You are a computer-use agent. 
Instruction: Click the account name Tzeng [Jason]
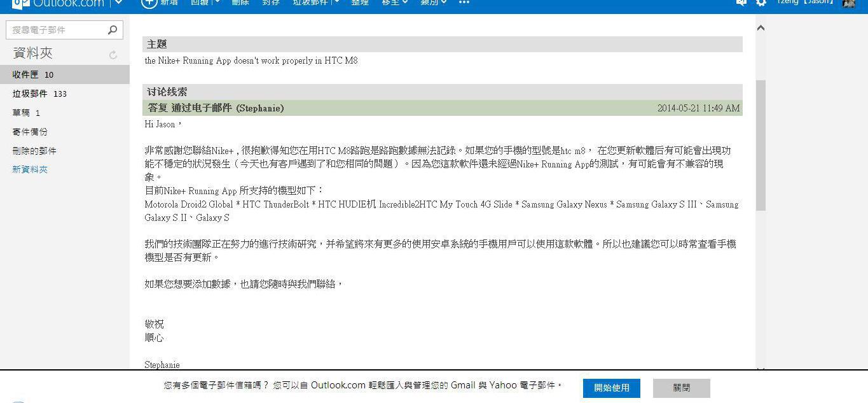tap(805, 3)
